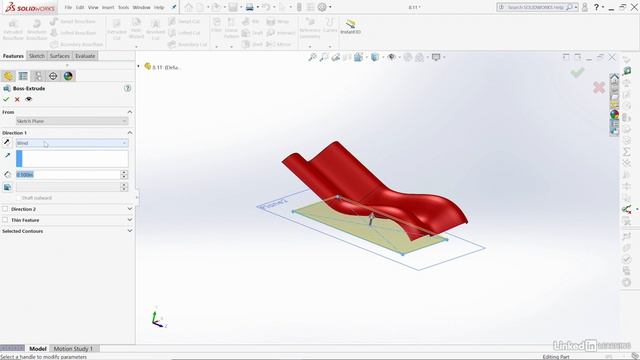
Task: Open the DisplayManager color sphere tab
Action: point(68,76)
